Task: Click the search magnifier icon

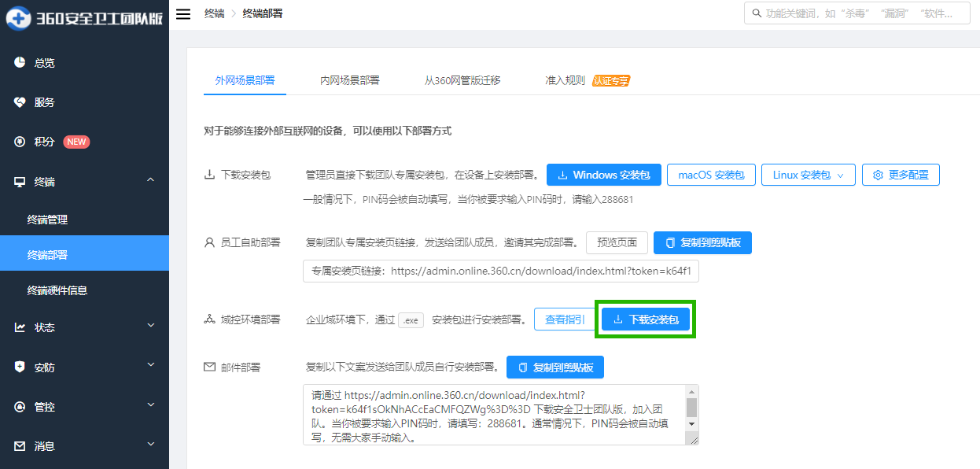Action: coord(757,13)
